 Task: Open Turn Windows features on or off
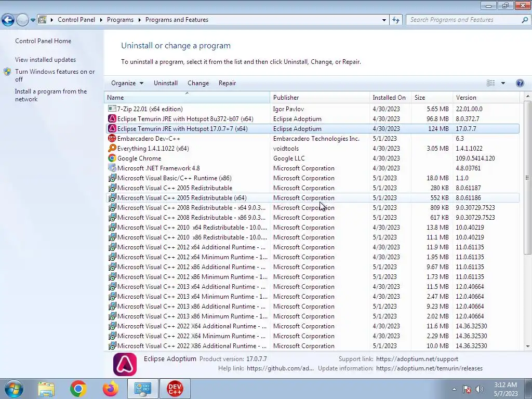[55, 75]
